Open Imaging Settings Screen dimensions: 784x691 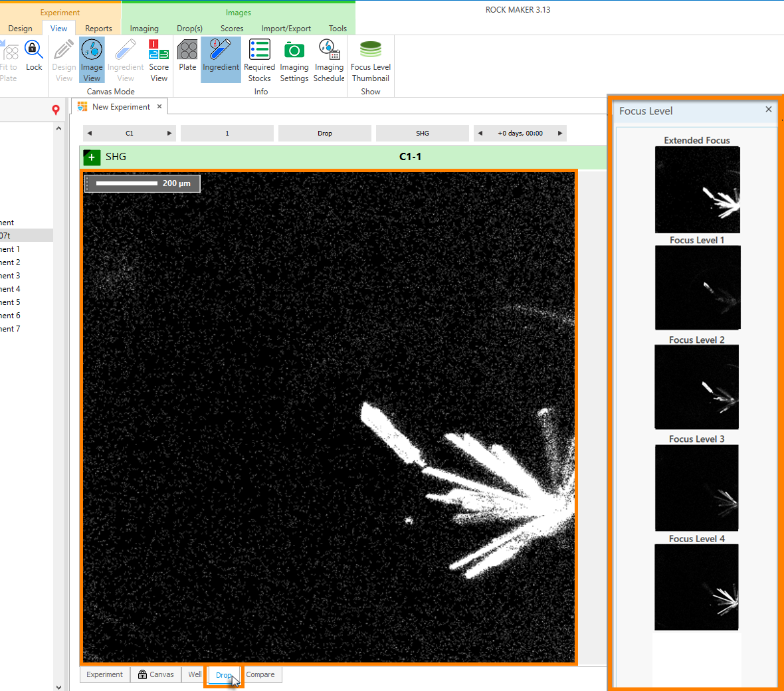click(294, 60)
